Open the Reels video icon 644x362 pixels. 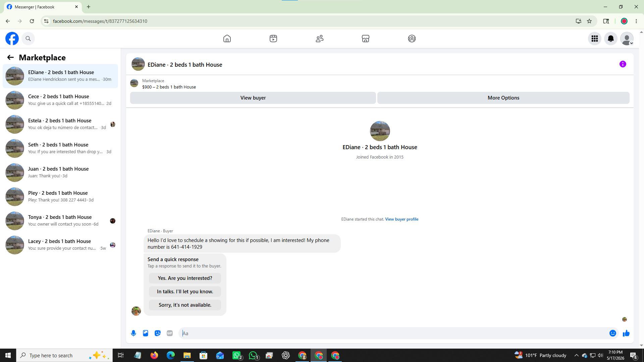(273, 39)
